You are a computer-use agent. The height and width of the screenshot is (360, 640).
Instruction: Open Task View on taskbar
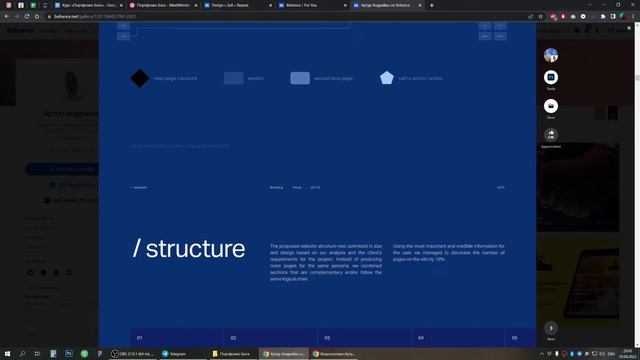click(37, 354)
